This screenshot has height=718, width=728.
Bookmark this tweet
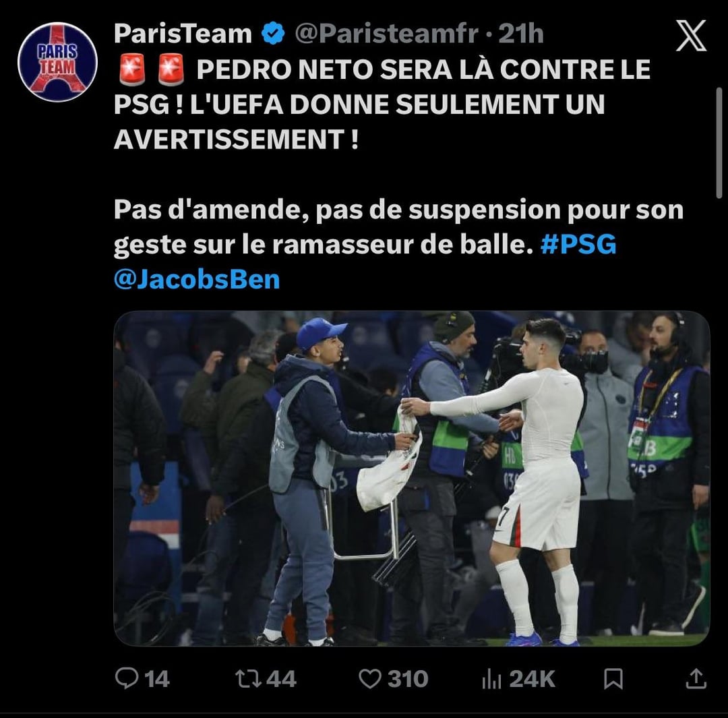click(x=613, y=678)
